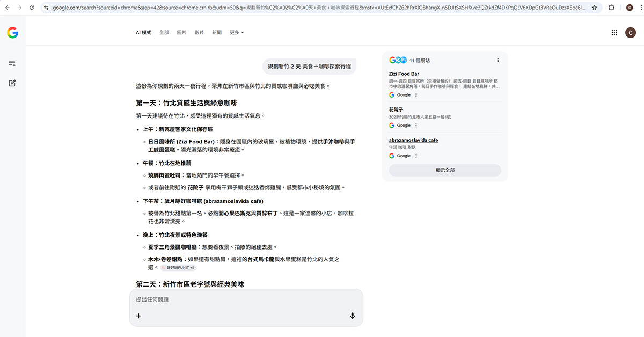The width and height of the screenshot is (644, 337).
Task: Switch to the 新聞 search tab
Action: pyautogui.click(x=216, y=32)
